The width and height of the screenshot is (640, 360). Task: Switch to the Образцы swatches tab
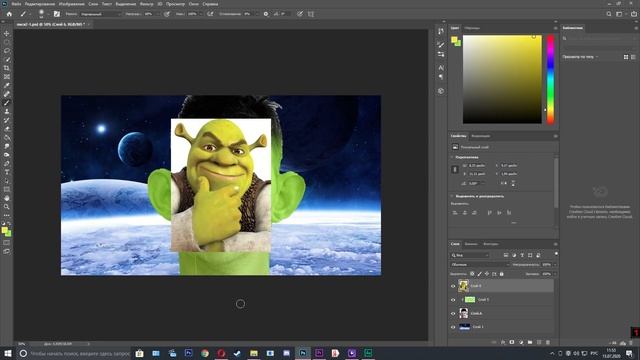click(x=472, y=28)
